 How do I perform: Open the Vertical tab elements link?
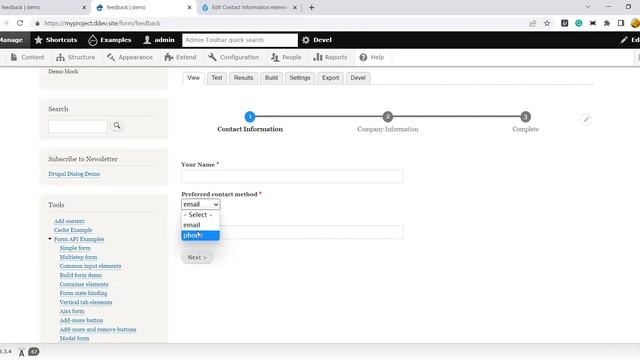pyautogui.click(x=86, y=302)
